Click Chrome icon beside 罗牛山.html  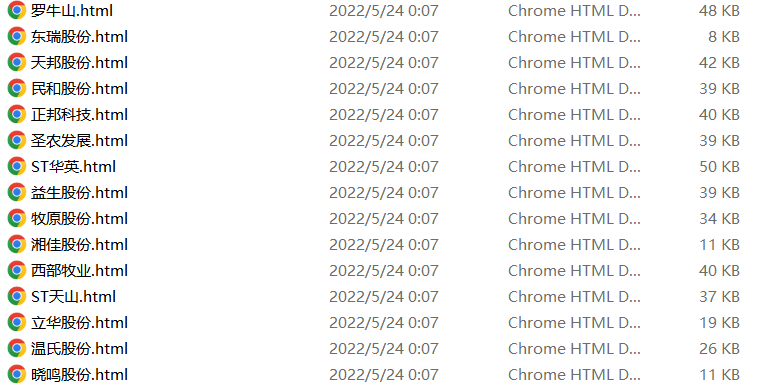pos(17,10)
